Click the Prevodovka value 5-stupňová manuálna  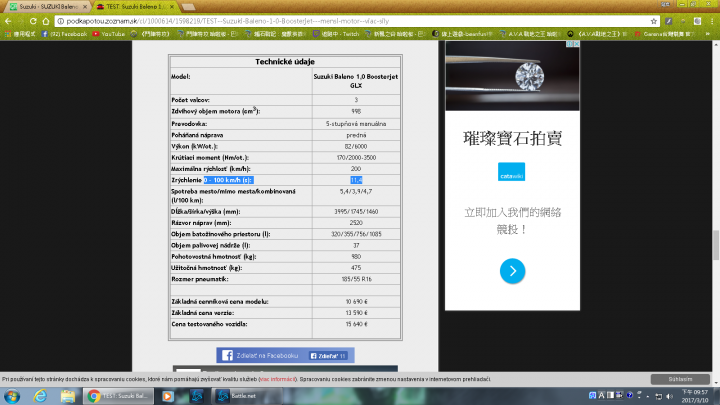(x=356, y=124)
